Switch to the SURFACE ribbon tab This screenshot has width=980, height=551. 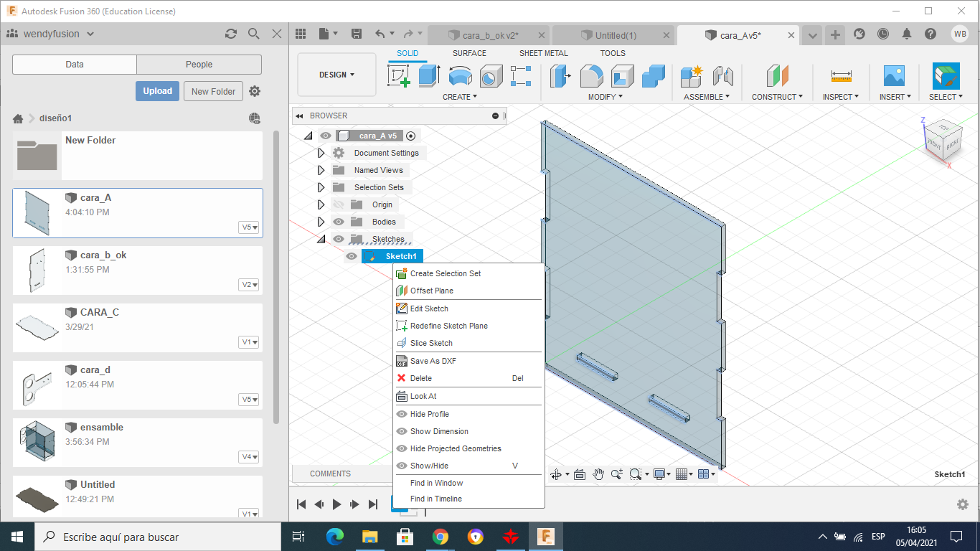[x=469, y=53]
